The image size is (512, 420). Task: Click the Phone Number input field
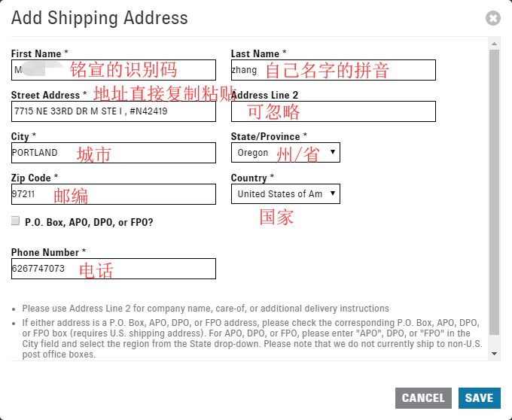click(113, 269)
